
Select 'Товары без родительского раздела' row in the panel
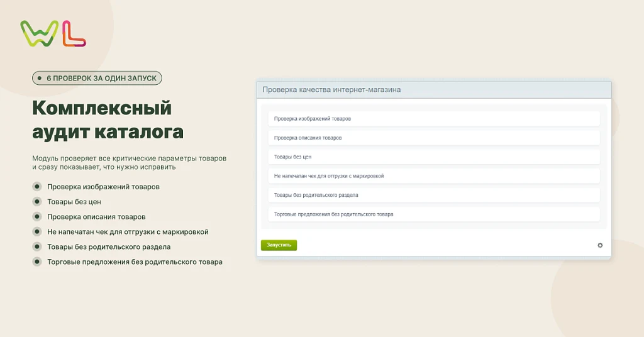point(434,195)
